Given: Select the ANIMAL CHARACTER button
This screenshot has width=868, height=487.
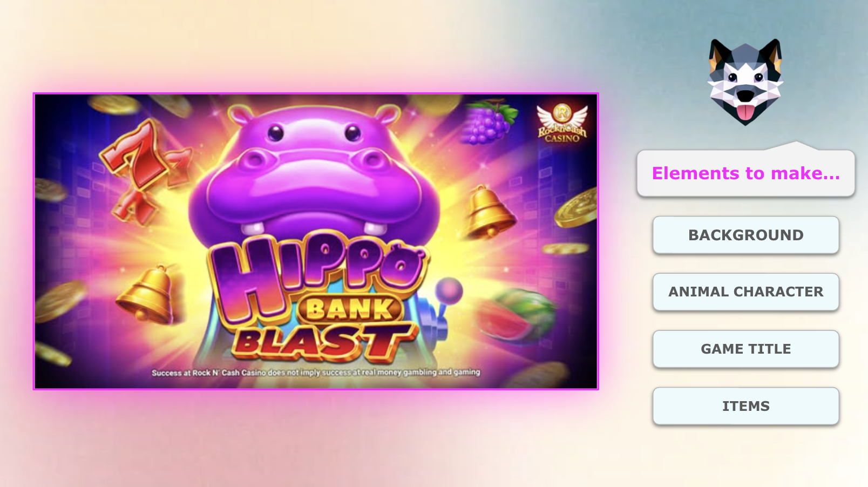Looking at the screenshot, I should (x=745, y=292).
